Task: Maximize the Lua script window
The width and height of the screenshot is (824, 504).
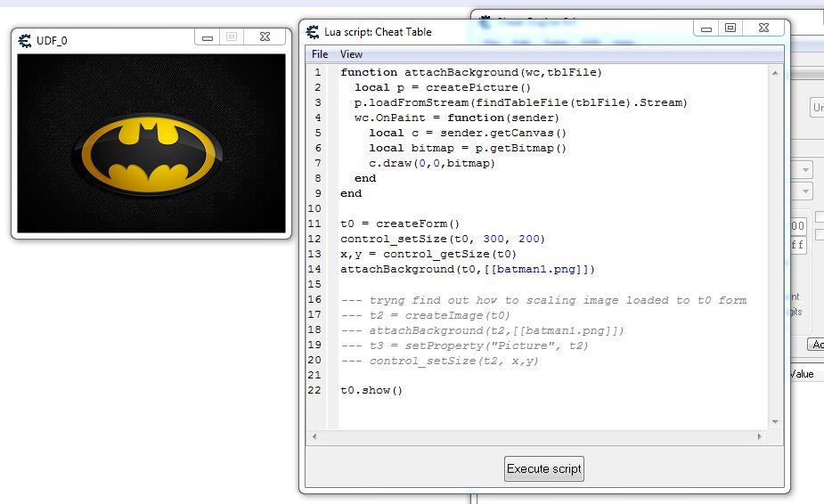Action: point(730,28)
